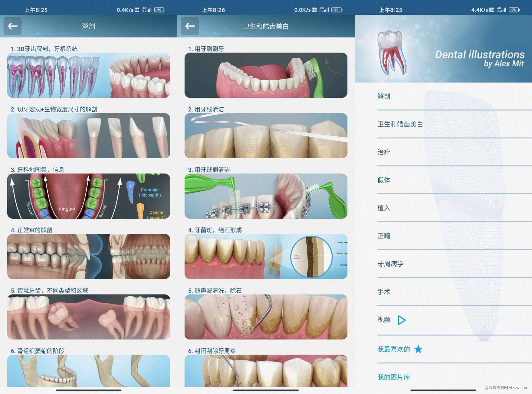532x394 pixels.
Task: Select title '6. 骨组织萎缩的阶段'
Action: pyautogui.click(x=37, y=351)
